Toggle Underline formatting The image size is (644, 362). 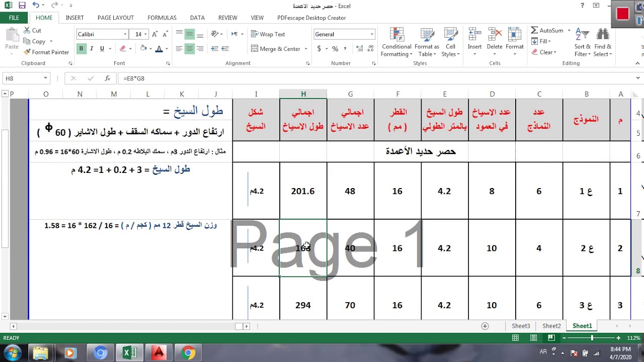[x=102, y=49]
